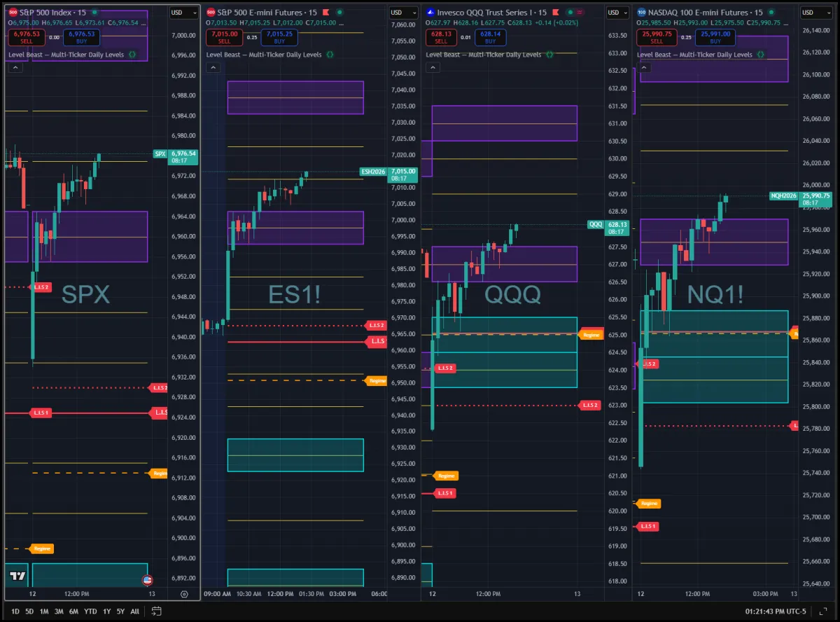Click green market status dot on SPX header
Image resolution: width=840 pixels, height=622 pixels.
pos(94,13)
